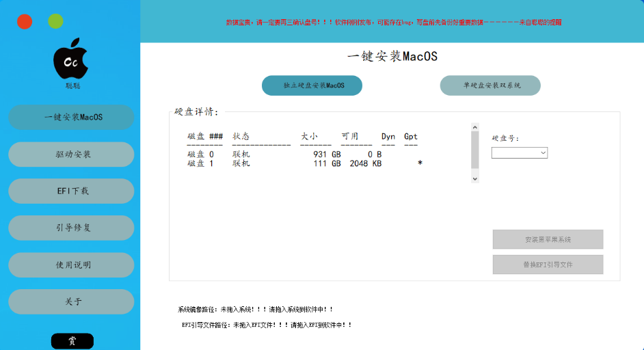
Task: Open the 硬盘号 dropdown
Action: pyautogui.click(x=520, y=153)
